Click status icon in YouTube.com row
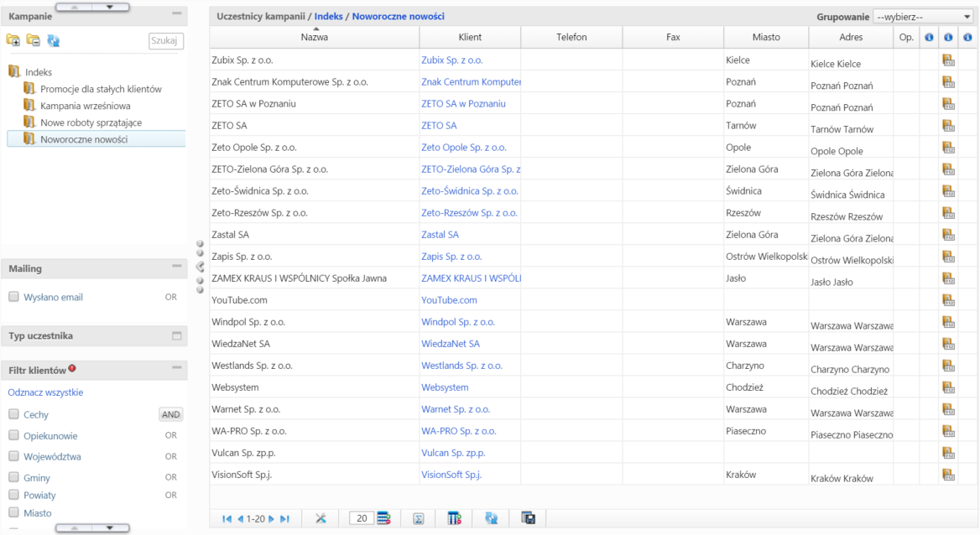The image size is (980, 535). [x=948, y=300]
